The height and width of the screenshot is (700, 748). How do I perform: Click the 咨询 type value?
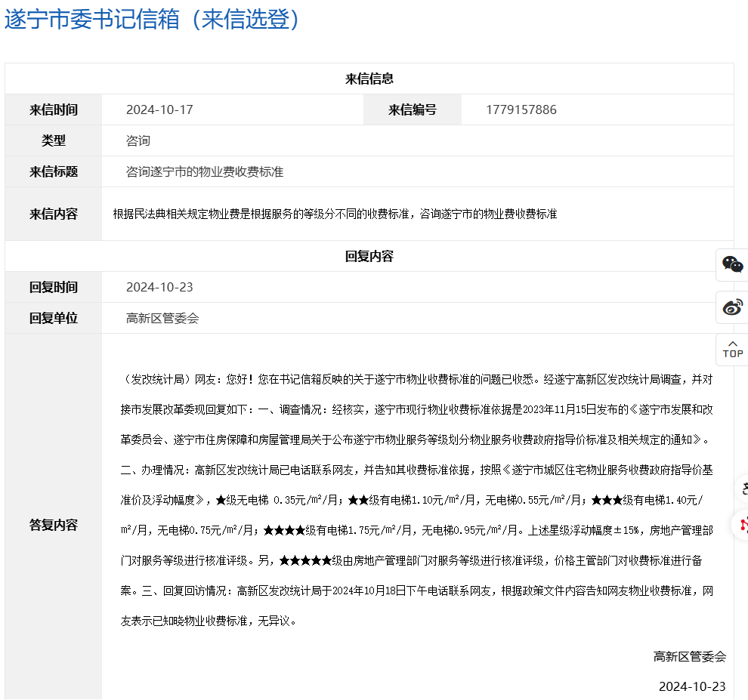(138, 140)
